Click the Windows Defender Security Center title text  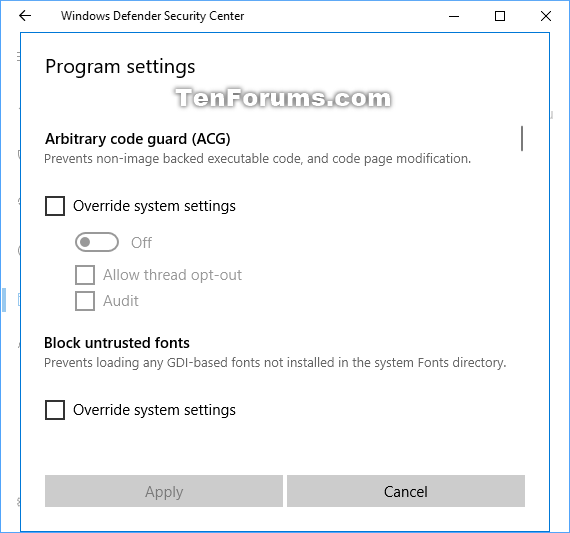(152, 16)
